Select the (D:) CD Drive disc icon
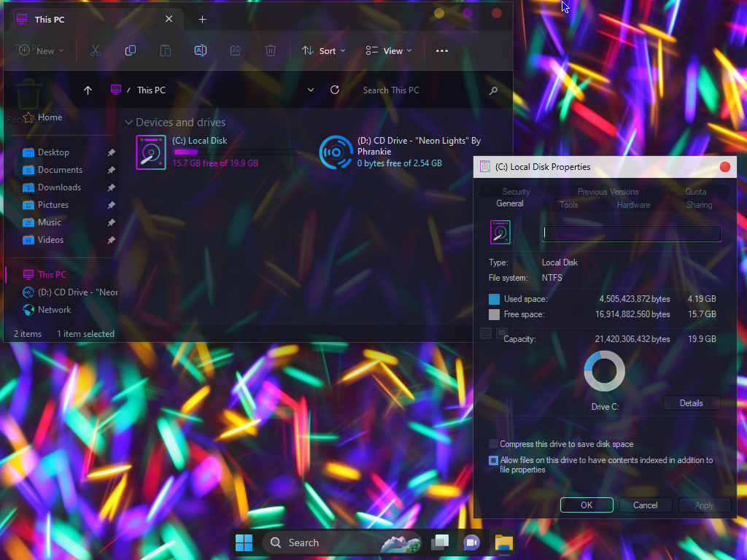 click(336, 152)
